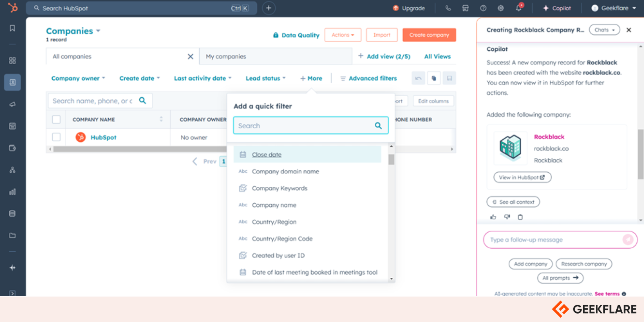
Task: Open the bookmarks sidebar icon
Action: (12, 28)
